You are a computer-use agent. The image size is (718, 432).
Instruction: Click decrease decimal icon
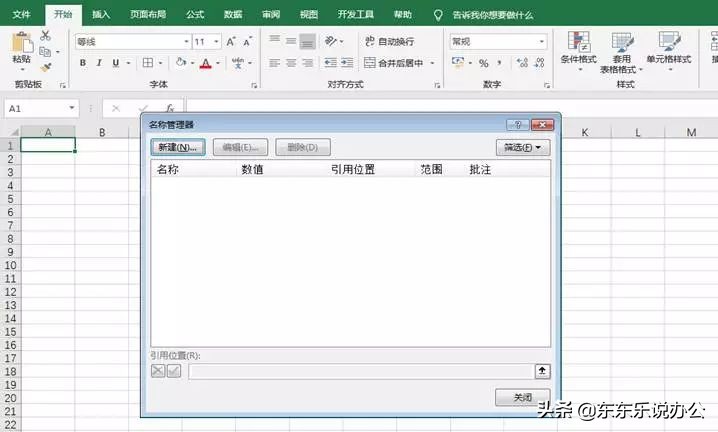[539, 63]
